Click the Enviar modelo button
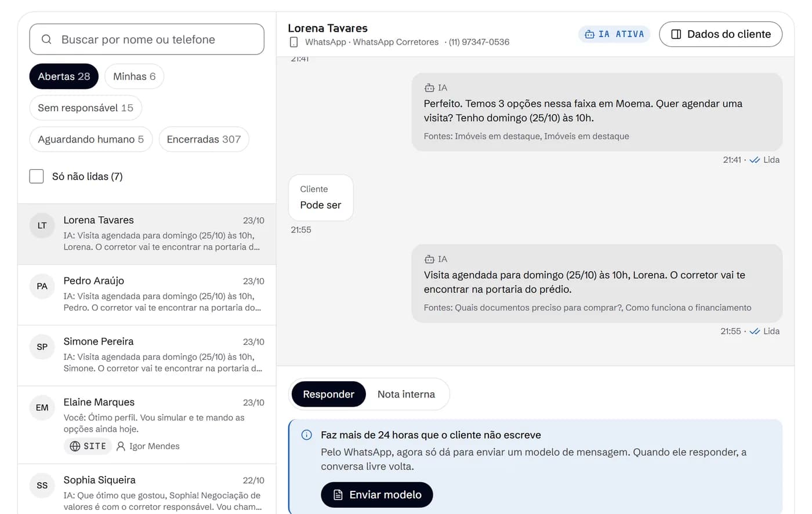 tap(377, 495)
